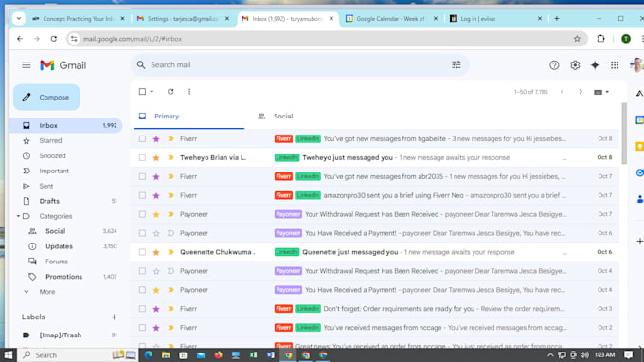Get add-ons plus icon in side panel
644x362 pixels.
(639, 242)
